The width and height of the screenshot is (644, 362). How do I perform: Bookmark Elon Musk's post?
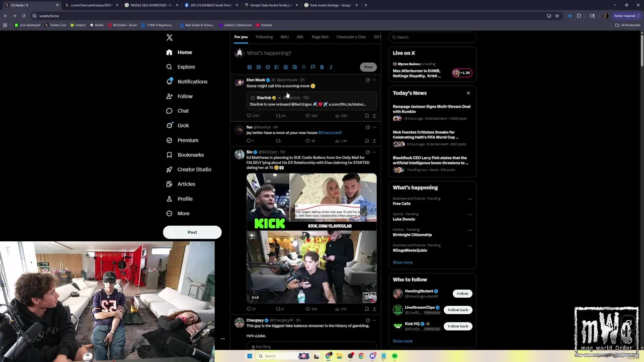tap(367, 116)
